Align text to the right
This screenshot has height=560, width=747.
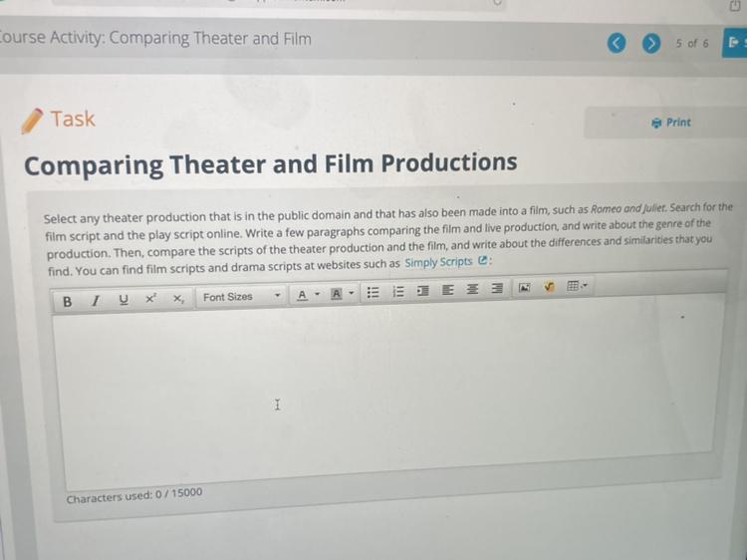pos(496,288)
